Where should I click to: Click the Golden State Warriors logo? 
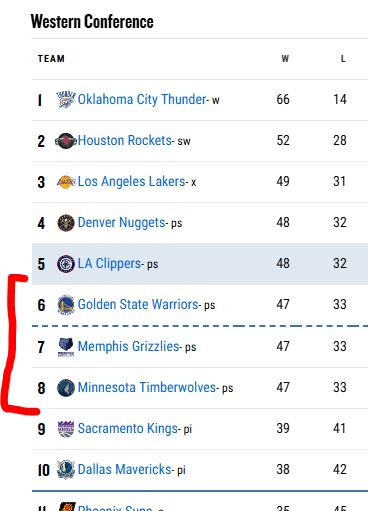[x=66, y=305]
